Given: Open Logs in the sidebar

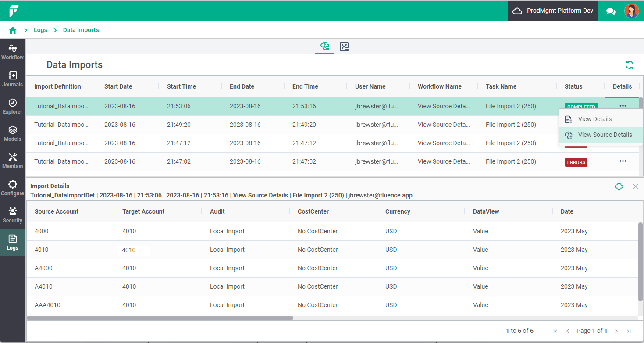Looking at the screenshot, I should click(x=13, y=243).
